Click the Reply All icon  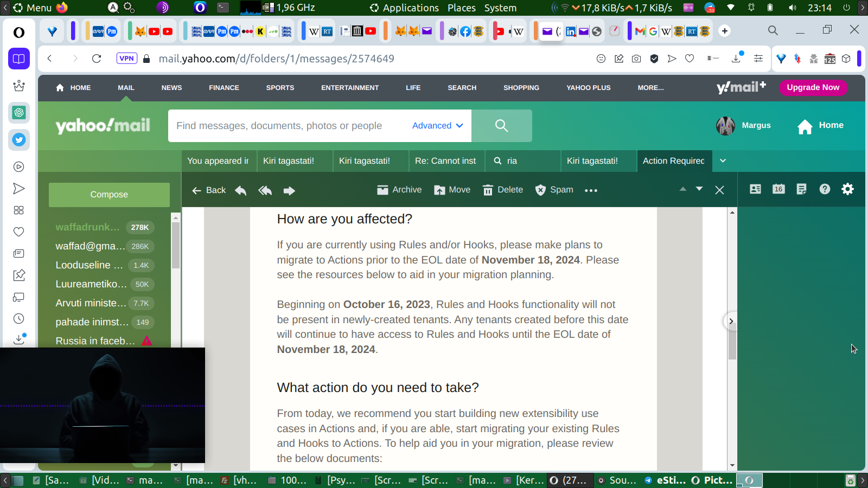(x=265, y=190)
